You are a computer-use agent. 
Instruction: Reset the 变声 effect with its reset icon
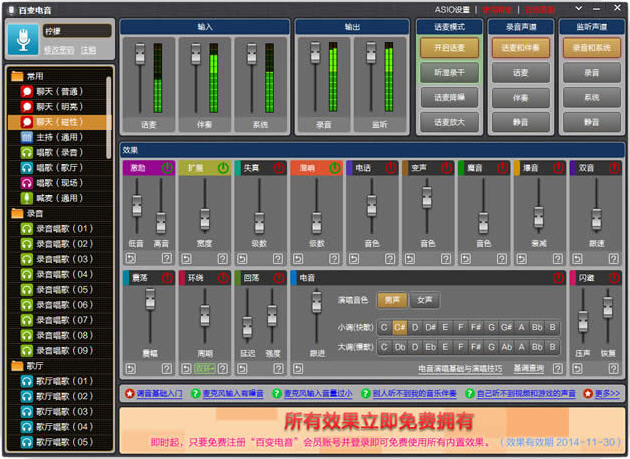pos(408,258)
